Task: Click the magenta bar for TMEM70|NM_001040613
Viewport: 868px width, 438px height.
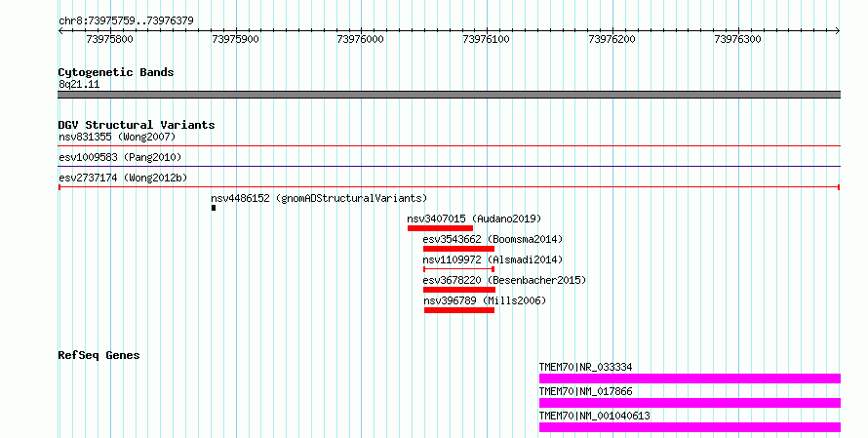Action: [690, 427]
